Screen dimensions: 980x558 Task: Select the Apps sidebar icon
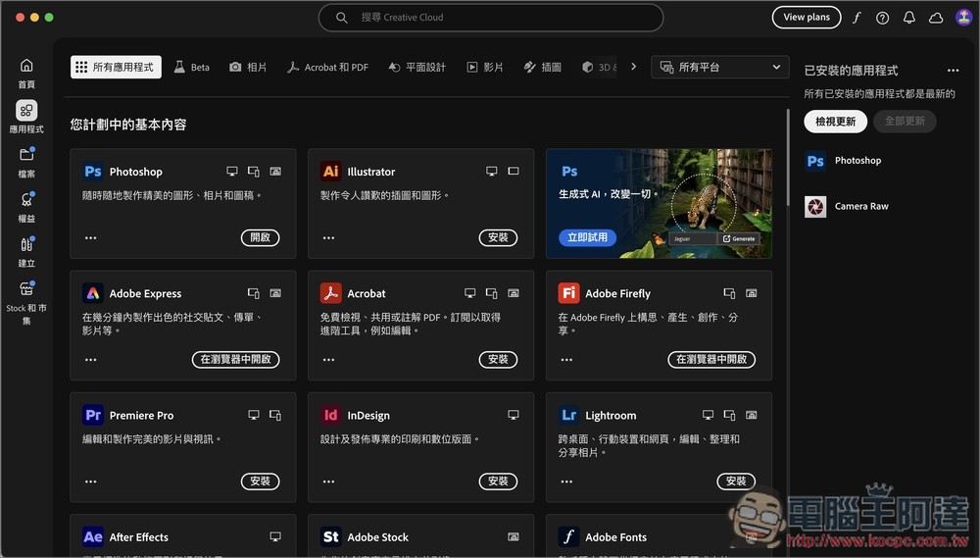click(x=26, y=111)
